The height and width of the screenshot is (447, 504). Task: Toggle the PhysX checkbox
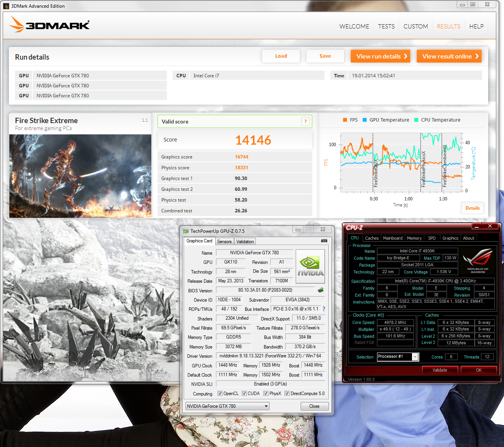tap(266, 394)
